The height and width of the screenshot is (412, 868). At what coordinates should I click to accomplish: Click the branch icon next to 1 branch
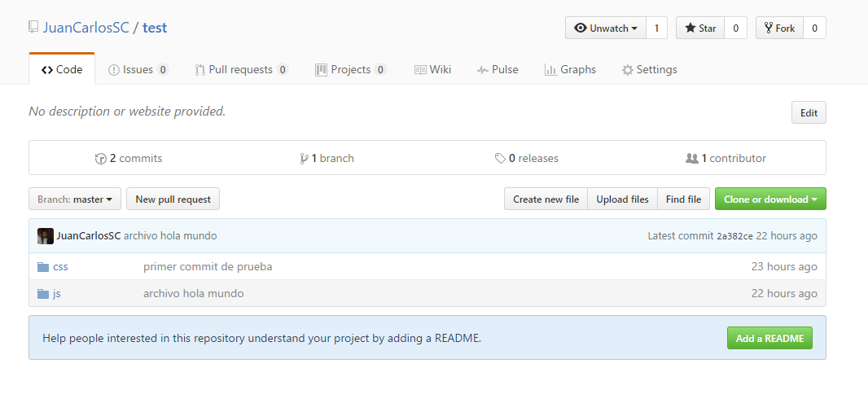pyautogui.click(x=304, y=159)
